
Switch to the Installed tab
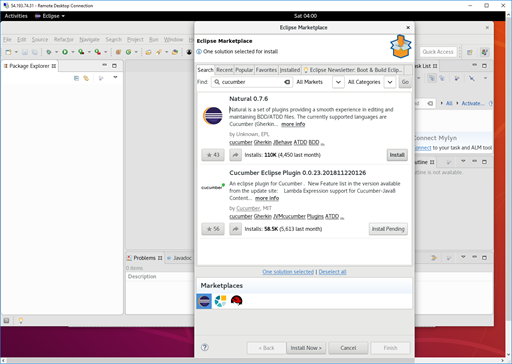click(x=290, y=70)
